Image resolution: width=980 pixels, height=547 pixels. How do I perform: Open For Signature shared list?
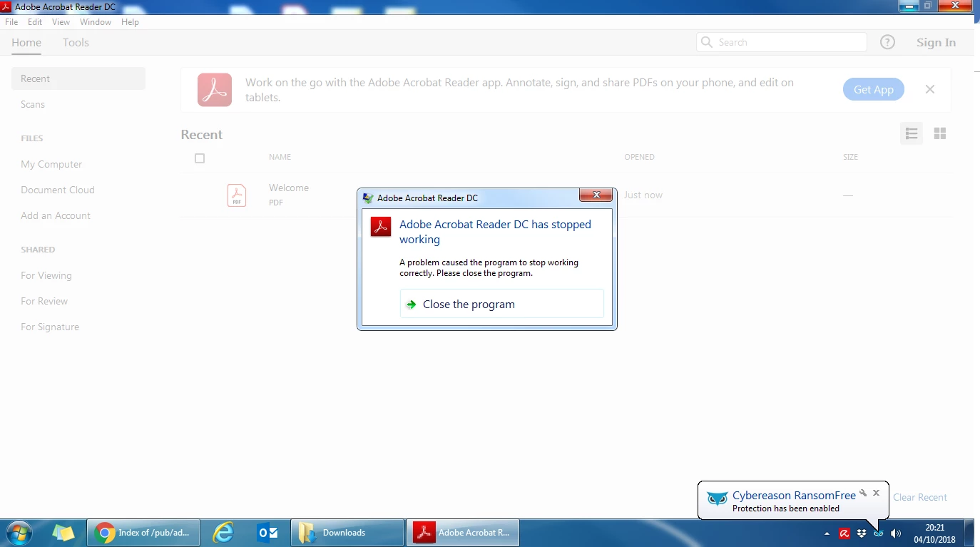50,327
